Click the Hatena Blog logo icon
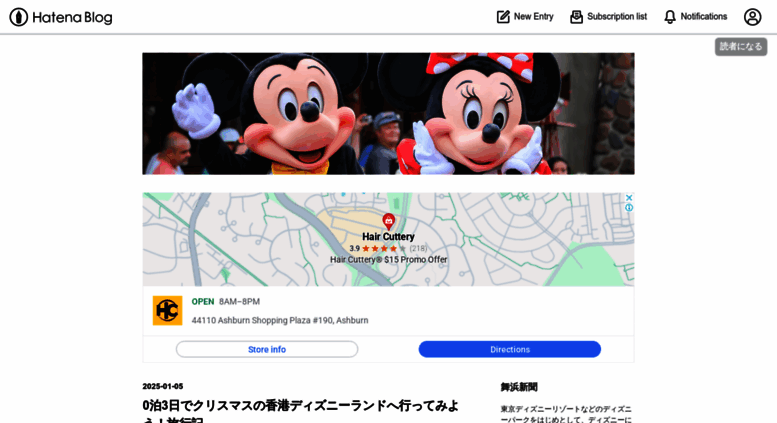 (18, 17)
